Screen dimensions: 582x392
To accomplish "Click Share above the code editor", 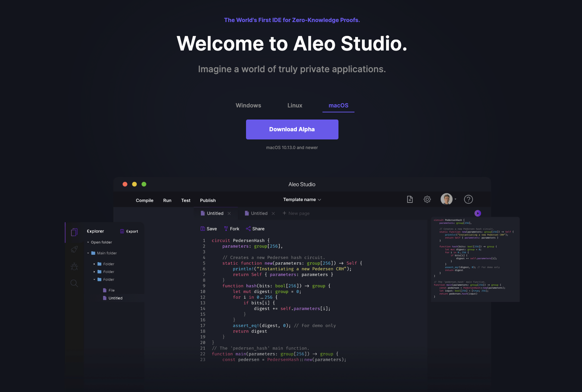I will (x=255, y=229).
